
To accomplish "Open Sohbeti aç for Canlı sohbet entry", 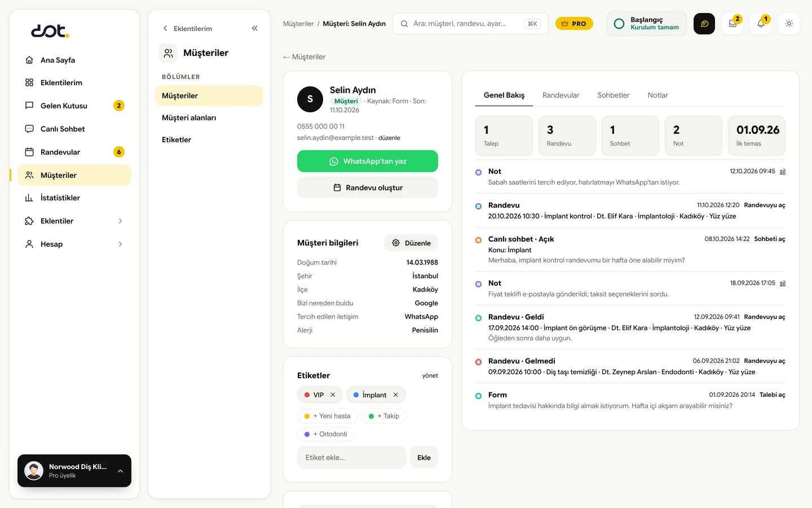I will tap(770, 239).
